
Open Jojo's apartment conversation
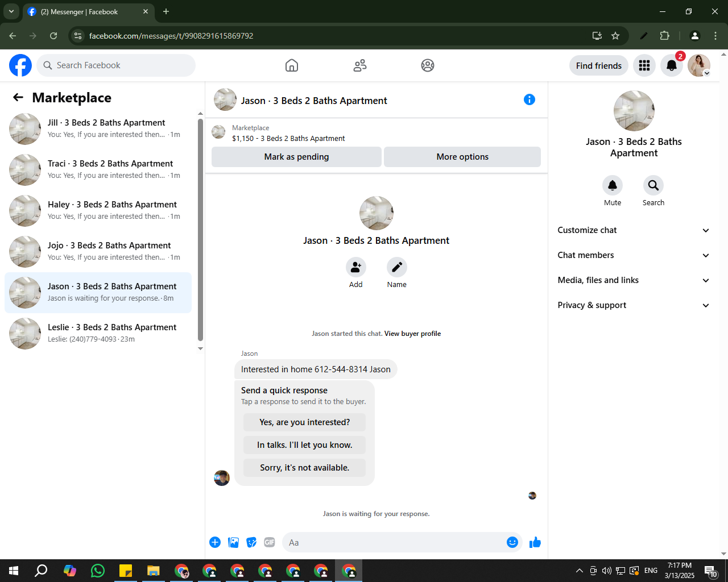click(x=98, y=252)
